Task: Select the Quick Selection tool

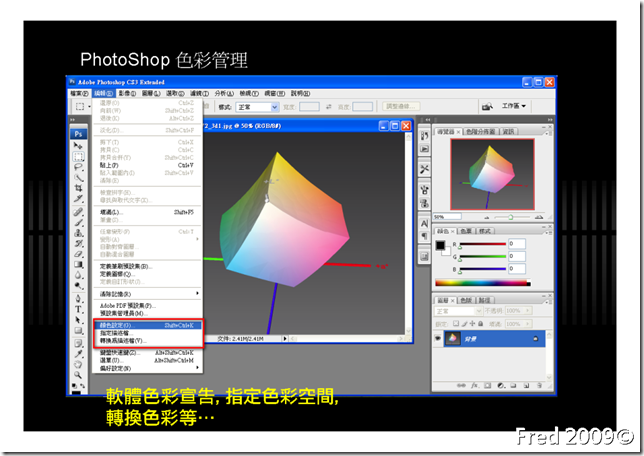Action: (78, 177)
